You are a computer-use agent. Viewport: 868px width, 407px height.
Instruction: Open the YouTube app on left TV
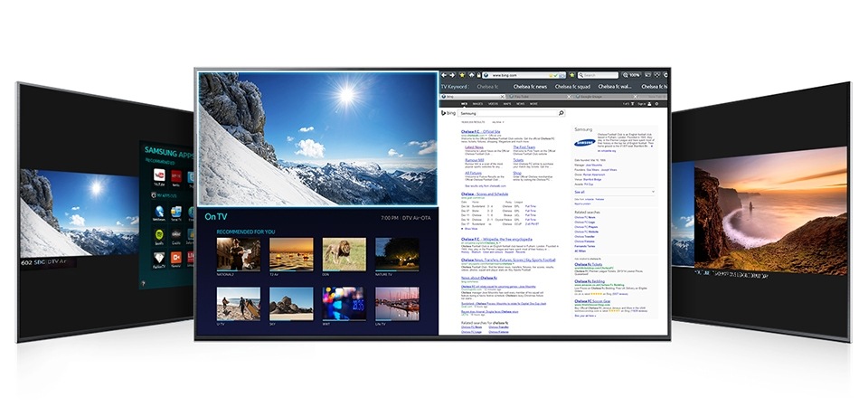tap(159, 175)
